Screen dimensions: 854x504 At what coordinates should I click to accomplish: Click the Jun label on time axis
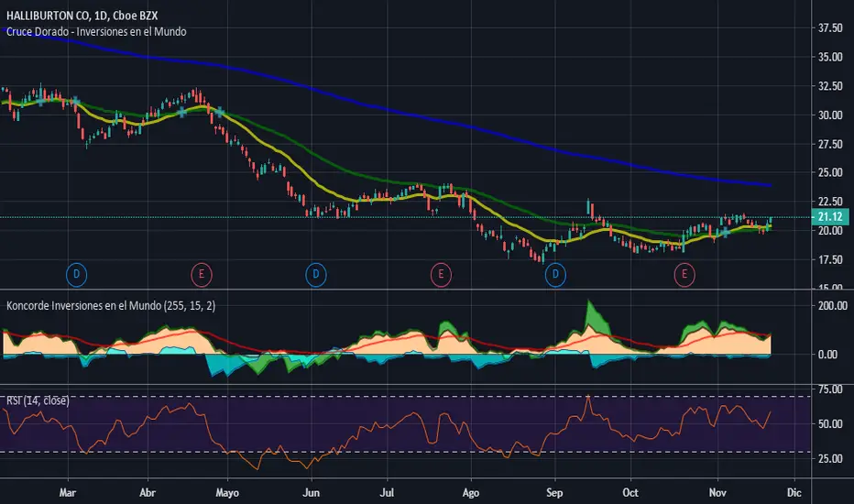tap(311, 493)
